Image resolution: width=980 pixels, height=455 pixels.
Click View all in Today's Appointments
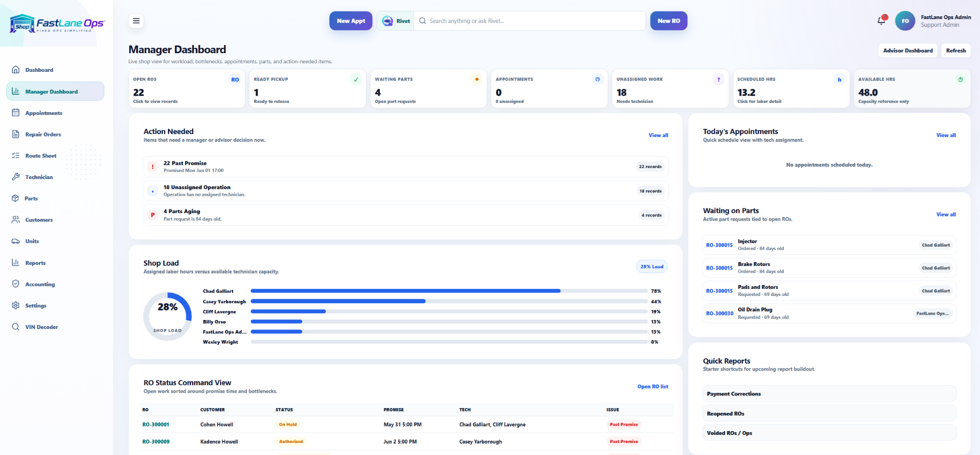tap(946, 136)
